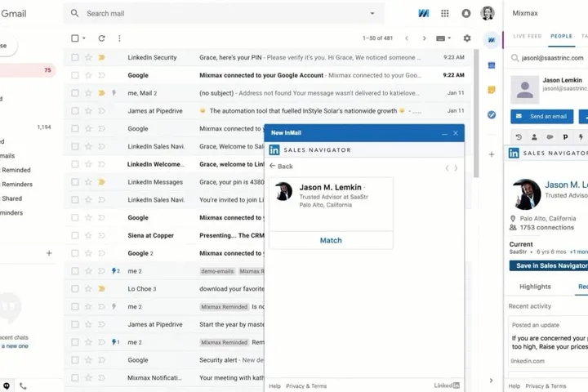Open Pipedrive P icon in Mixmax toolbar
588x392 pixels.
click(565, 137)
